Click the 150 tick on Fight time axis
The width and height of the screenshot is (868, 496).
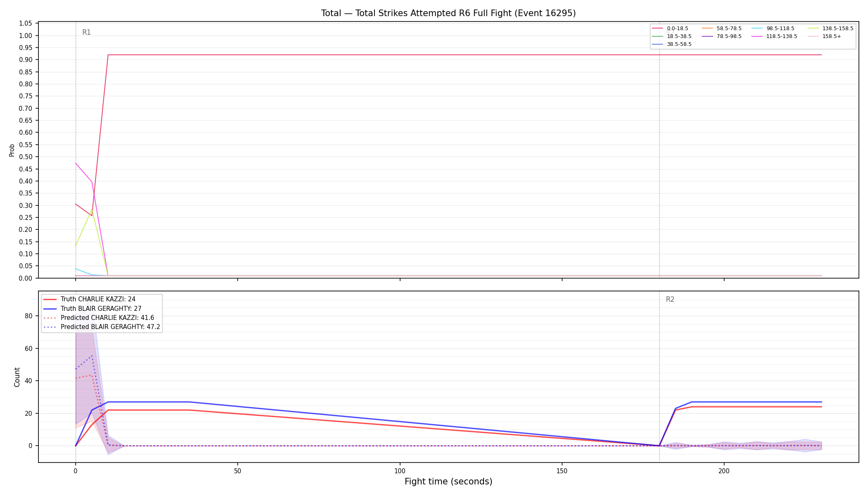tap(562, 471)
